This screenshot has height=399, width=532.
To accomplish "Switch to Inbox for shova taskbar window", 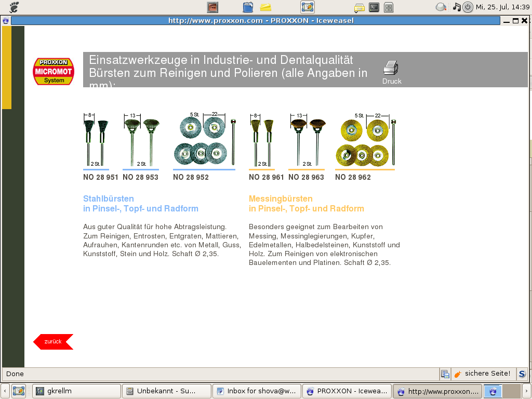I will coord(257,391).
